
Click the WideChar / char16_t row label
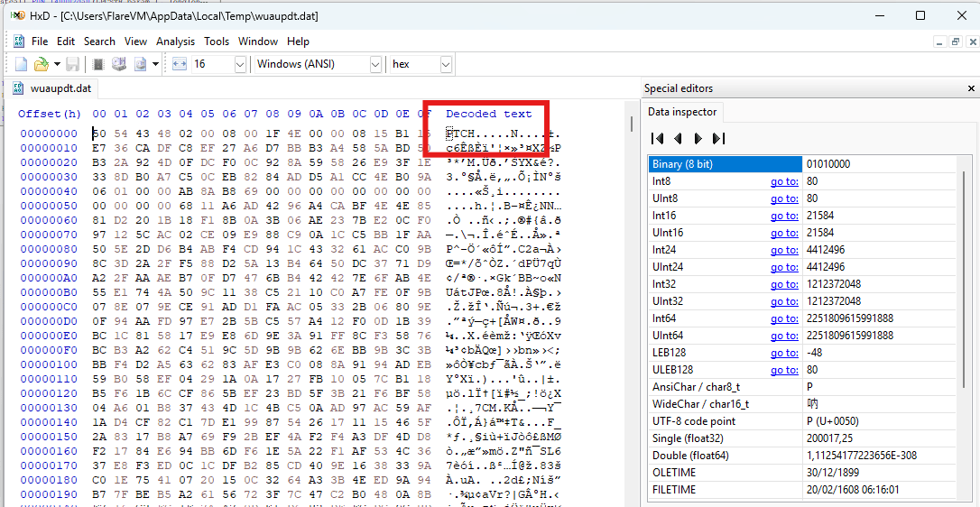(x=701, y=404)
